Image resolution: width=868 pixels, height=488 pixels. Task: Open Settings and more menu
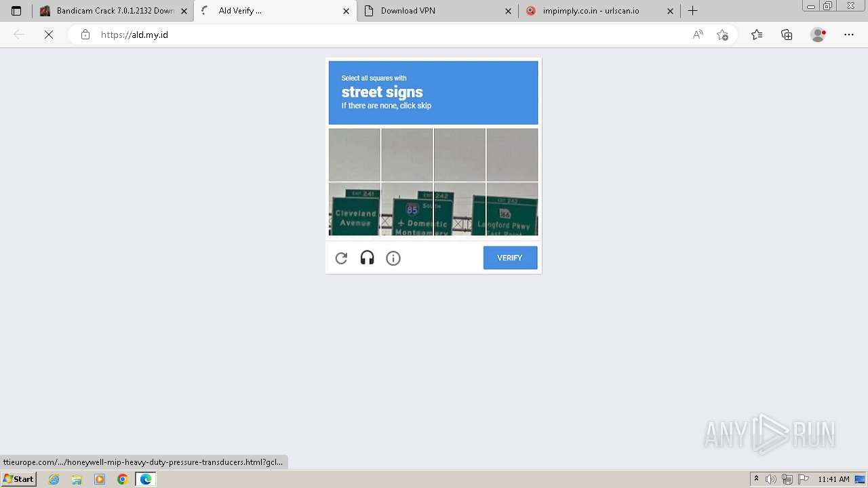click(849, 35)
